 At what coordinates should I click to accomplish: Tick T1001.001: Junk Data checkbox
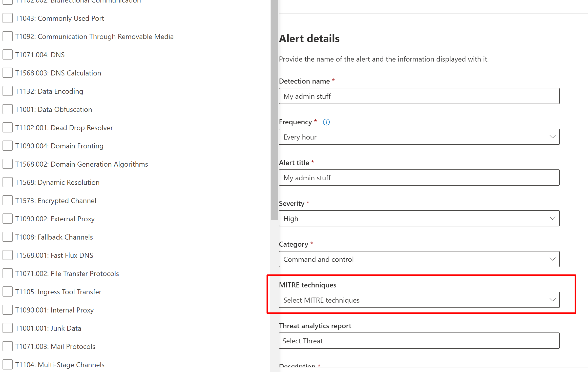click(8, 328)
